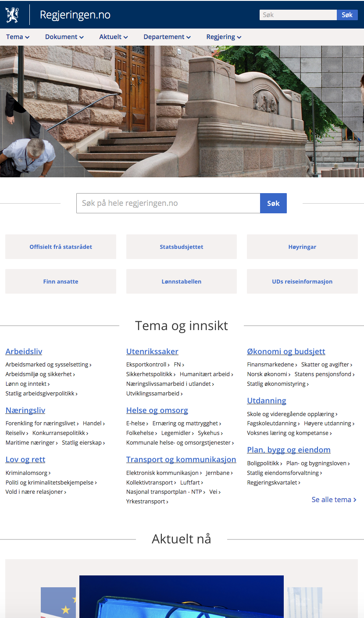
Task: Open the Sykehus subtopic
Action: (x=211, y=433)
